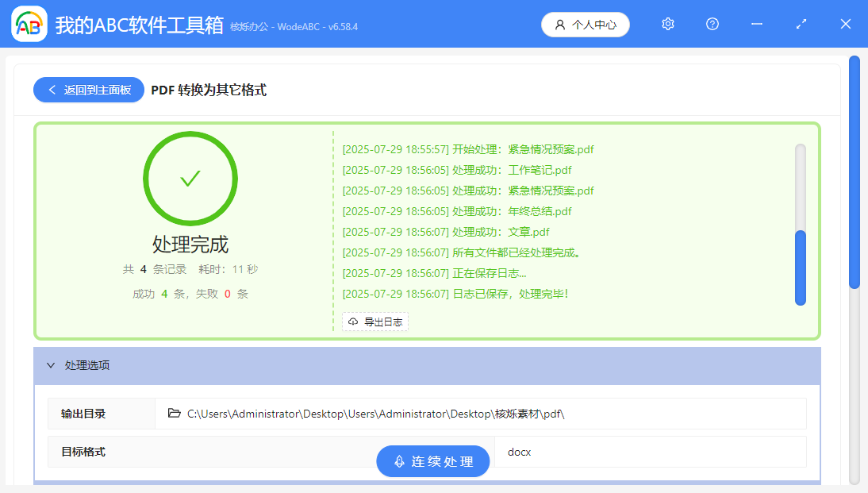Open the docx target format dropdown
Image resolution: width=868 pixels, height=493 pixels.
[651, 452]
